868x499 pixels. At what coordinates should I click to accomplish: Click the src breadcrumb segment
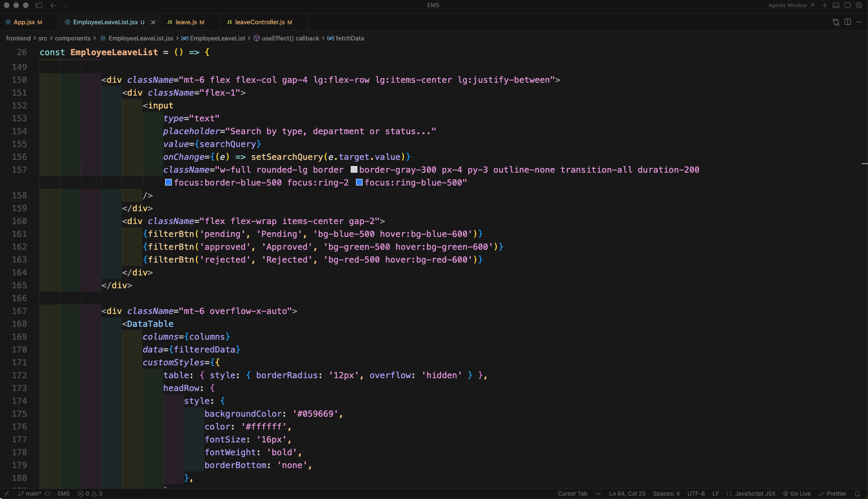[x=43, y=38]
